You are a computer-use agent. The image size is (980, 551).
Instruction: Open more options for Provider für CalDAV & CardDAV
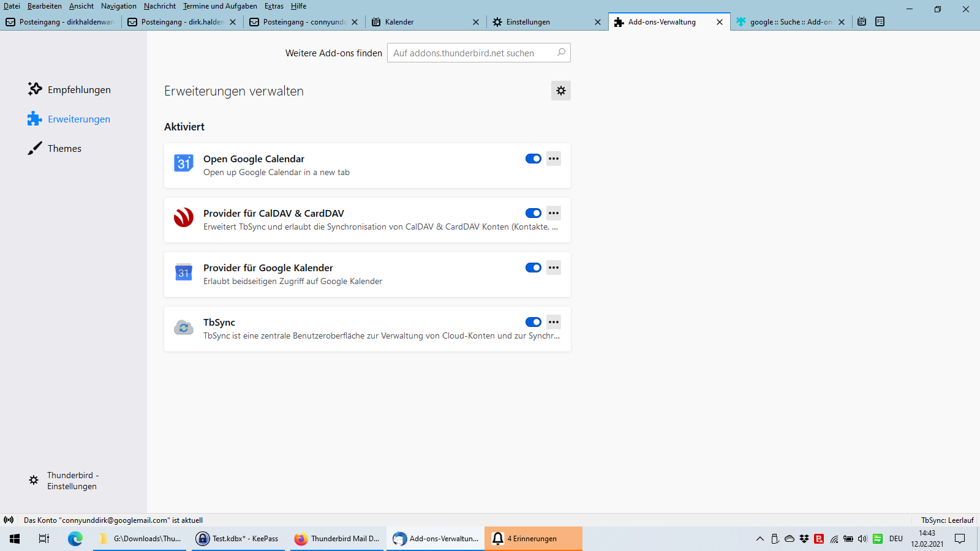coord(554,213)
